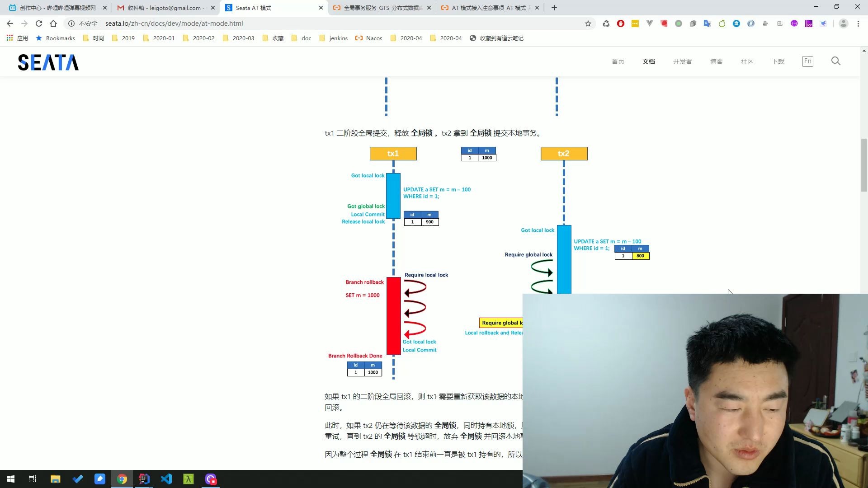Click the SEATA logo
This screenshot has height=488, width=868.
pos(48,62)
